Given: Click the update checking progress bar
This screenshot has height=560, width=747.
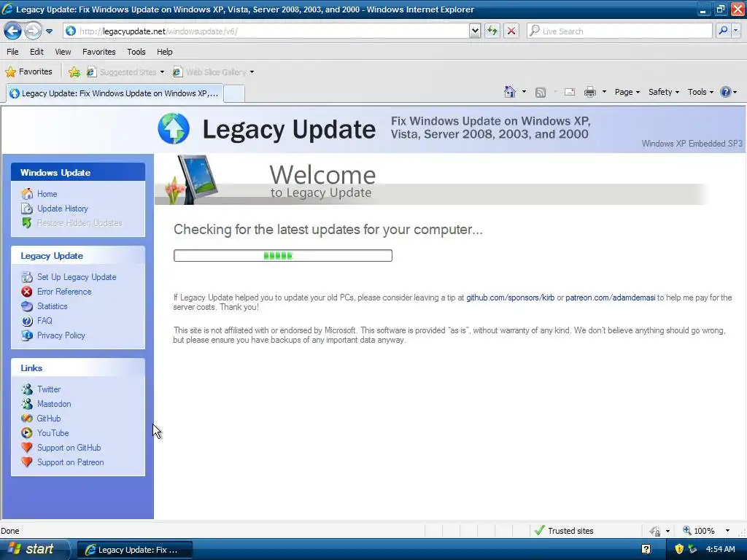Looking at the screenshot, I should pyautogui.click(x=283, y=256).
